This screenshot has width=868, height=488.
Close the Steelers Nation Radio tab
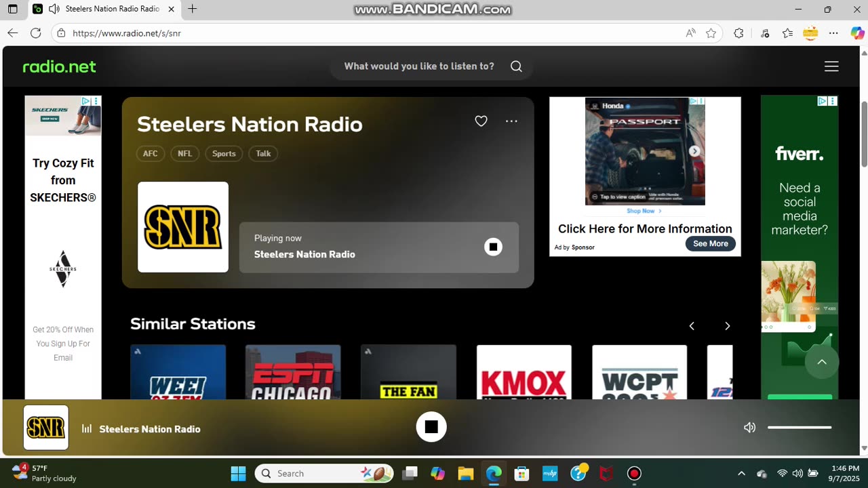pyautogui.click(x=171, y=9)
